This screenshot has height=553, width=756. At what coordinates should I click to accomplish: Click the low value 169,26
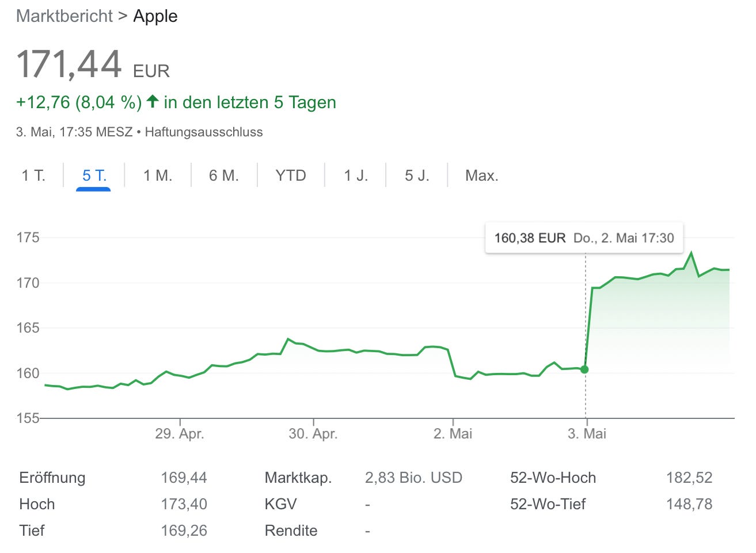[184, 531]
